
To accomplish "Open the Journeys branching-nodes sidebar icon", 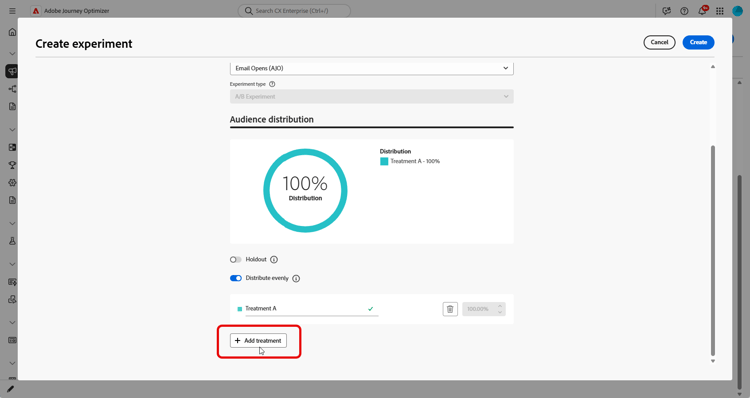I will pos(12,89).
